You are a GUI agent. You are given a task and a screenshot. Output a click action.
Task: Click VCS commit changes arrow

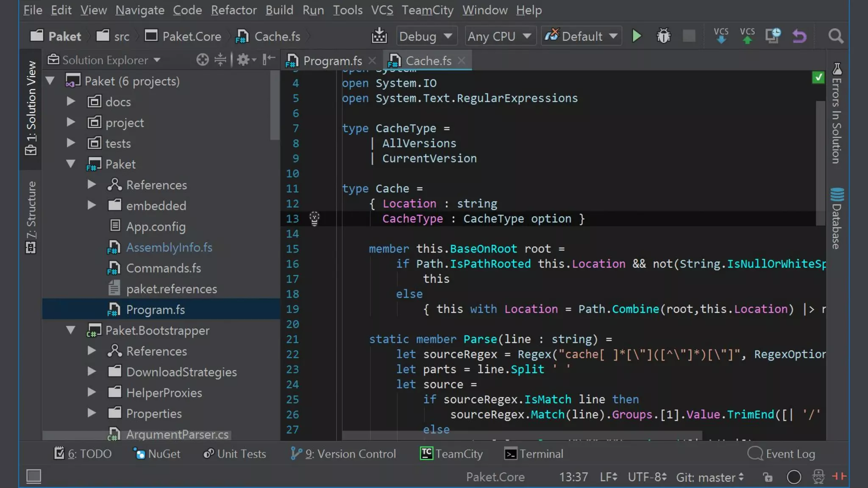747,36
